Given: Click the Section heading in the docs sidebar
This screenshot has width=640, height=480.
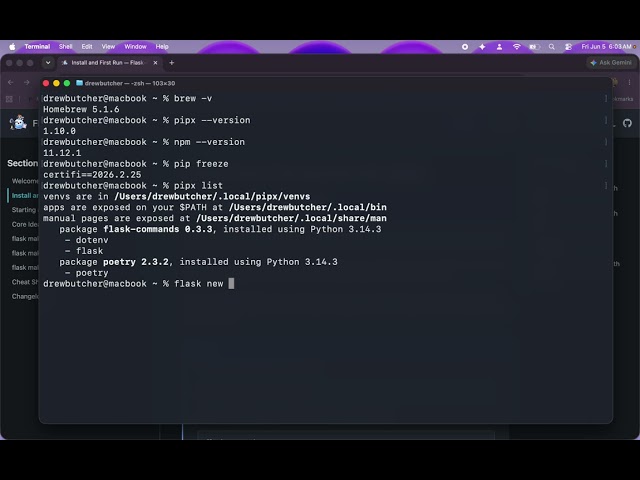Looking at the screenshot, I should [x=22, y=163].
